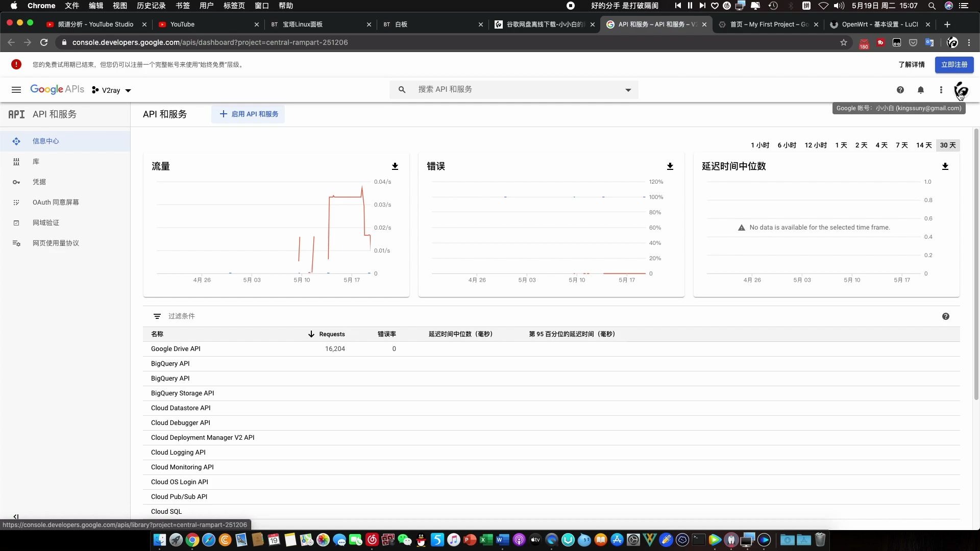Open OAuth 同意屏幕 in the sidebar
The image size is (980, 551).
(x=65, y=202)
